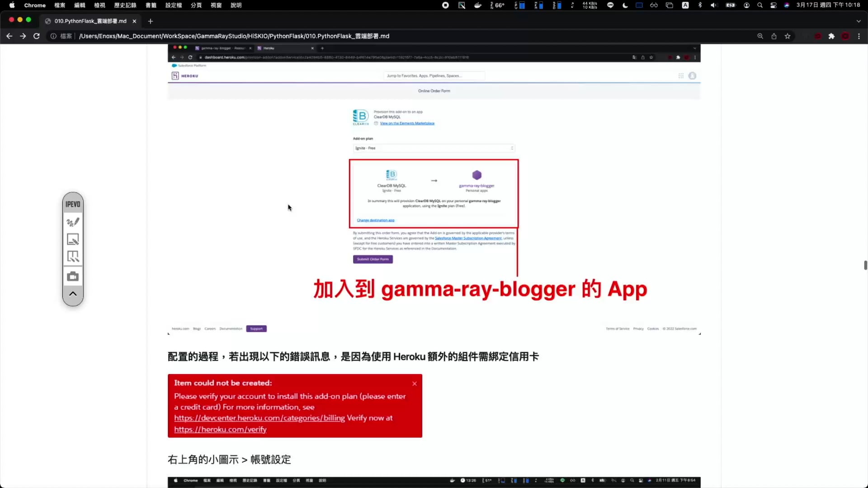Click the IPEVO camera toolbox icon
Screen dimensions: 868x488
click(73, 277)
